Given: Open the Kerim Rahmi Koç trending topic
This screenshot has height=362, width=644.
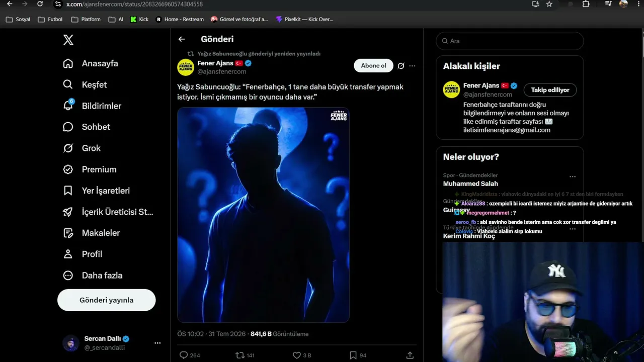Looking at the screenshot, I should [469, 236].
